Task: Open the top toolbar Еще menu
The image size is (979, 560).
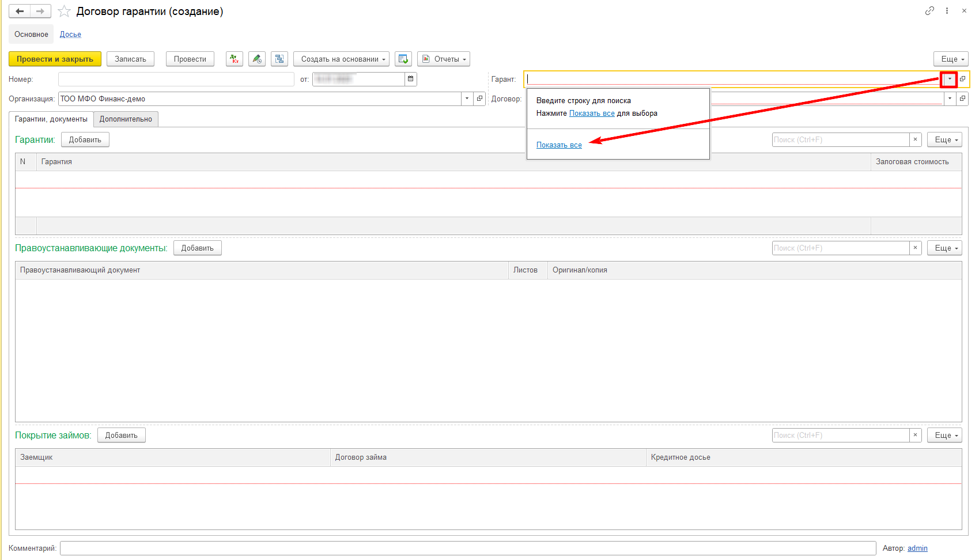Action: tap(951, 59)
